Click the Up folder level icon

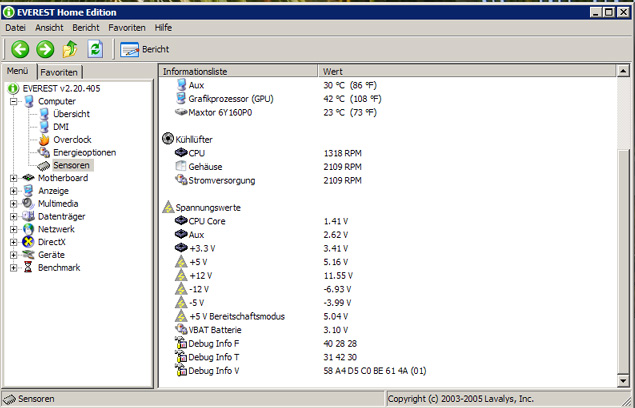pyautogui.click(x=70, y=49)
